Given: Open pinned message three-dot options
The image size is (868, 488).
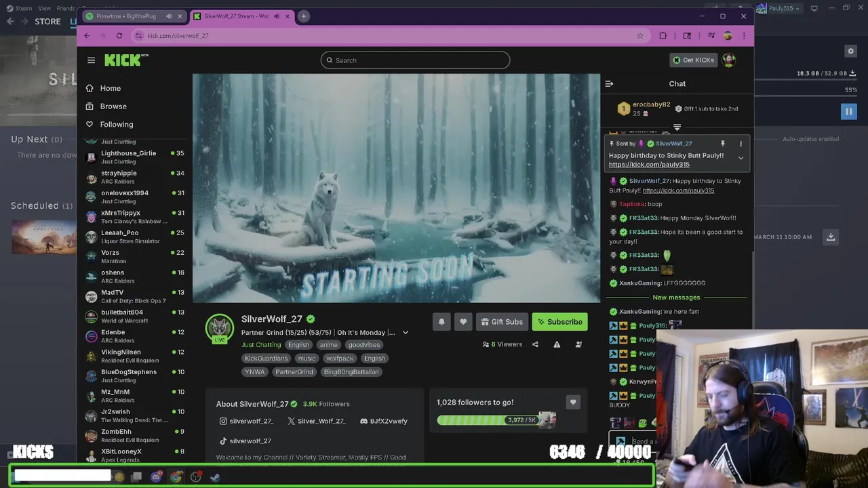Looking at the screenshot, I should click(x=741, y=144).
